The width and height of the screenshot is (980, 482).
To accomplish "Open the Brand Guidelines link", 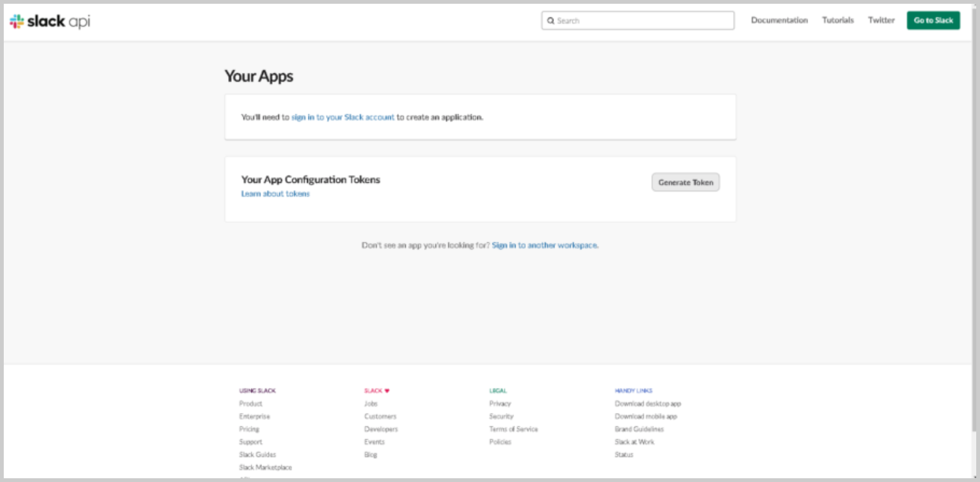I will pyautogui.click(x=639, y=429).
